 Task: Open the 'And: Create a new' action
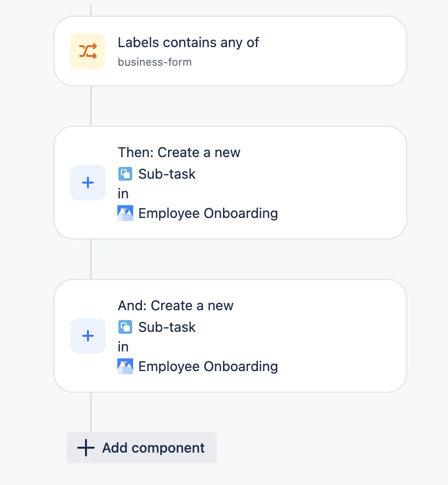click(x=176, y=306)
